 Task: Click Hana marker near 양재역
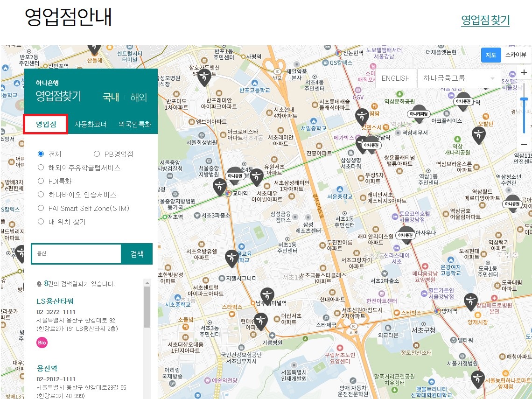[471, 301]
